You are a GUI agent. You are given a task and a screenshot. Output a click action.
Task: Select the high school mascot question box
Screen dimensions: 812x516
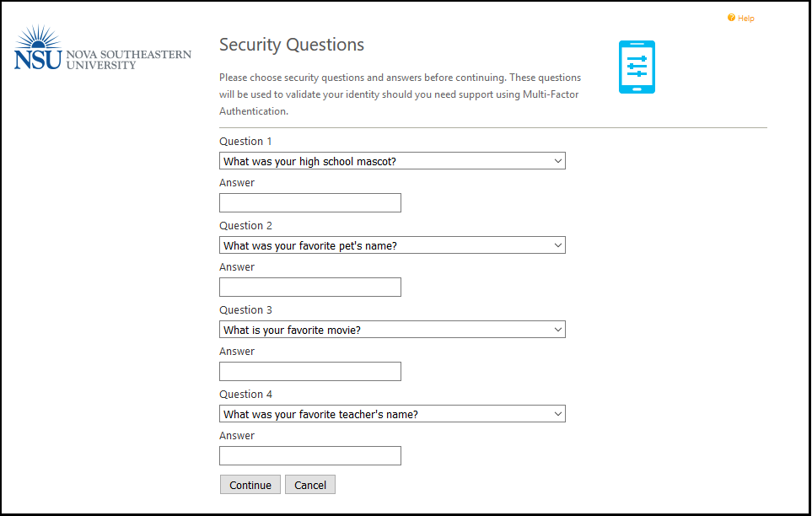pos(392,161)
